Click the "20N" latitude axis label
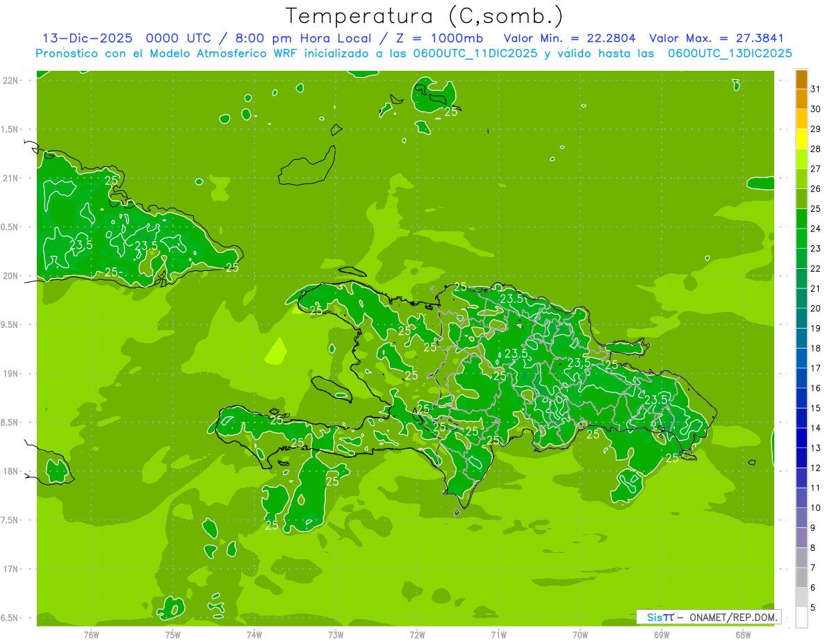This screenshot has width=834, height=644. 12,276
